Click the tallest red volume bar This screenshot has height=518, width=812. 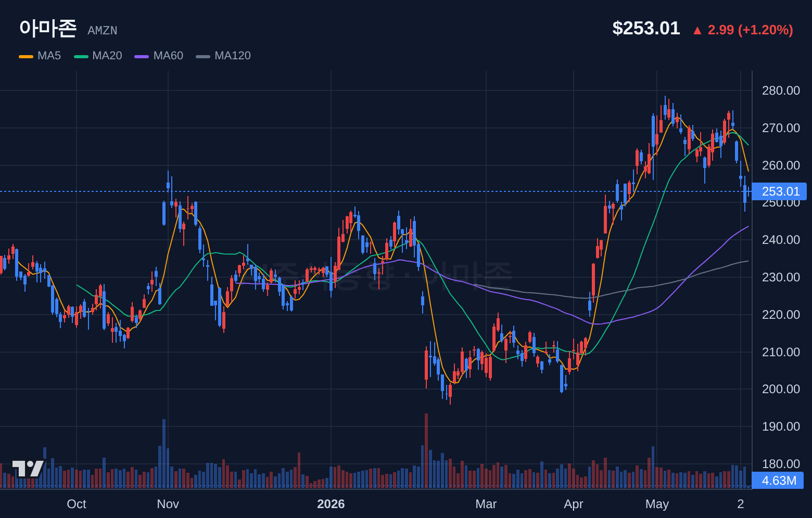coord(426,451)
